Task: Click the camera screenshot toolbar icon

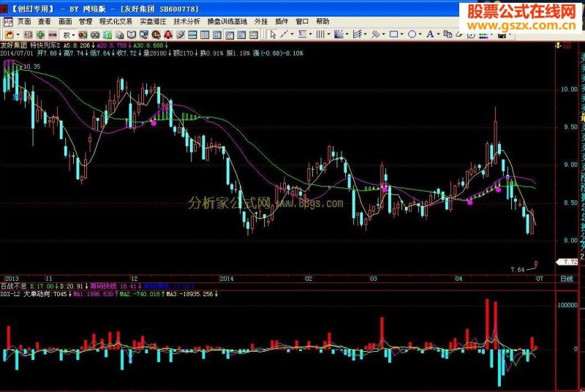Action: tap(502, 35)
